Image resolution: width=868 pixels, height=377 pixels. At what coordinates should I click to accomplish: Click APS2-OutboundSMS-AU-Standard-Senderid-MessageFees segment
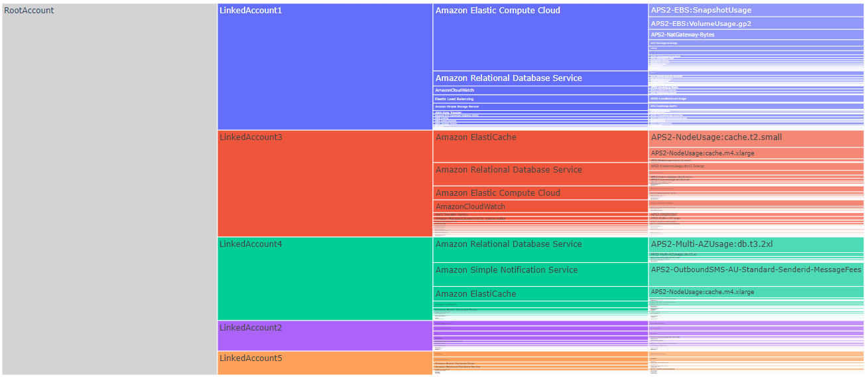(x=757, y=275)
